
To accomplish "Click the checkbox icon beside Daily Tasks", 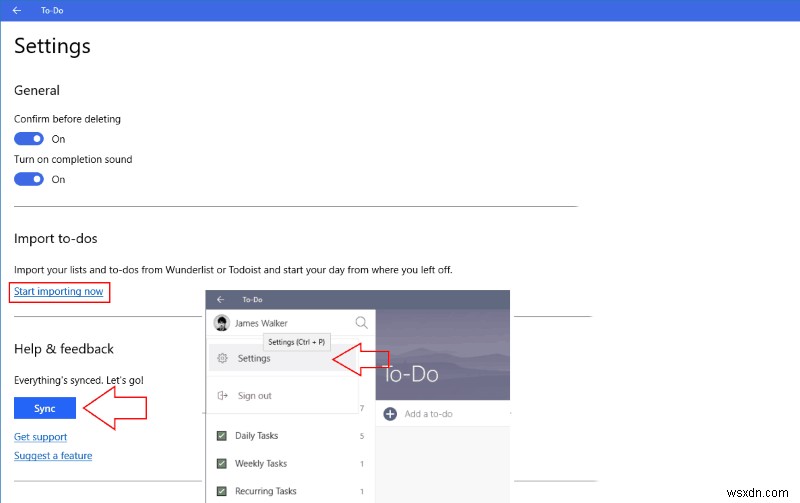I will (x=221, y=436).
